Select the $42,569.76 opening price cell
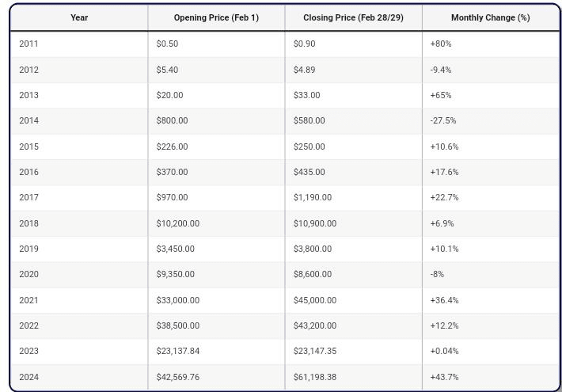This screenshot has height=392, width=562. tap(177, 377)
